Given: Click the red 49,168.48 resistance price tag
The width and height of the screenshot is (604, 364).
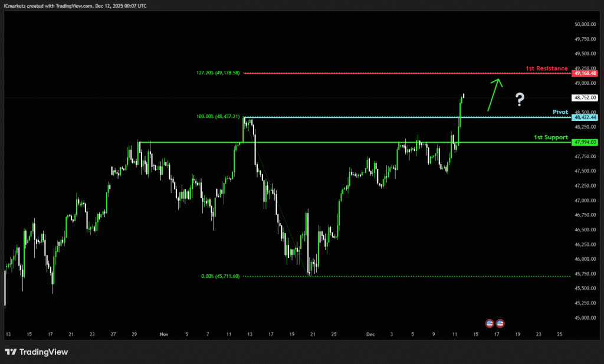Looking at the screenshot, I should (585, 73).
